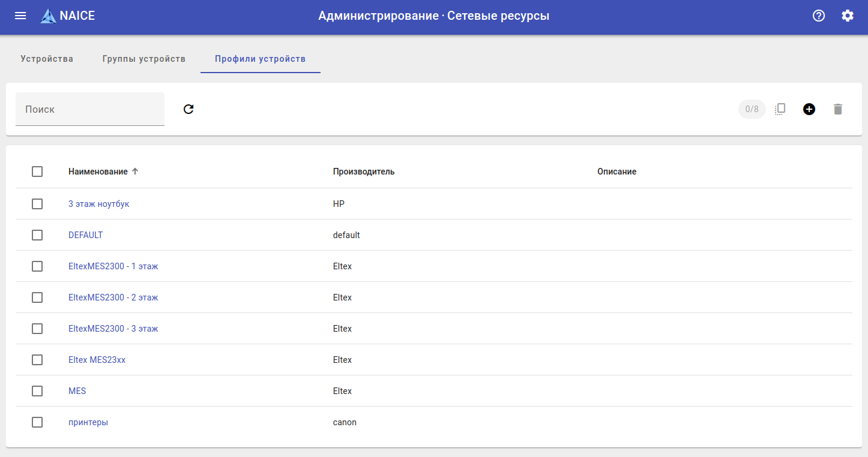Viewport: 868px width, 457px height.
Task: Switch to the Устройства tab
Action: 47,59
